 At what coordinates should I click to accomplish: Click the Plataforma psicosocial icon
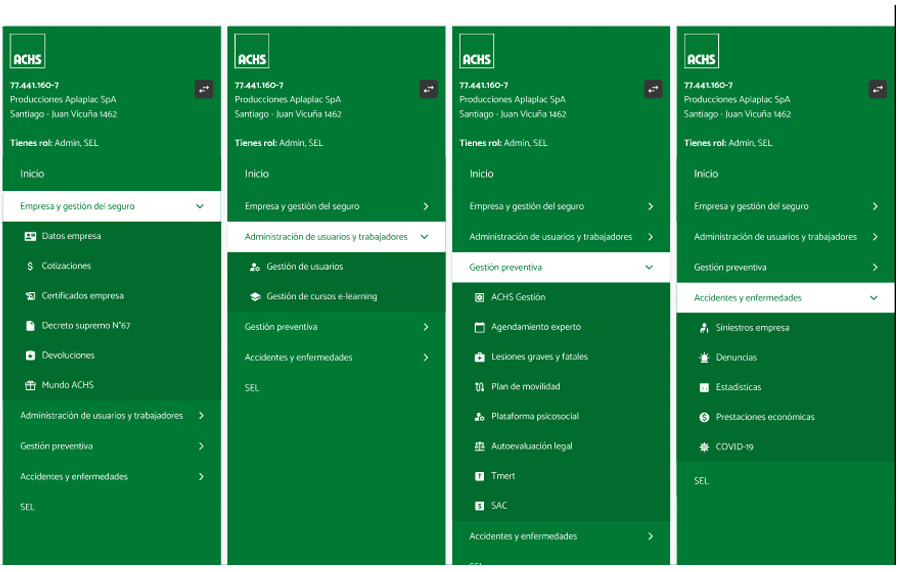tap(479, 417)
